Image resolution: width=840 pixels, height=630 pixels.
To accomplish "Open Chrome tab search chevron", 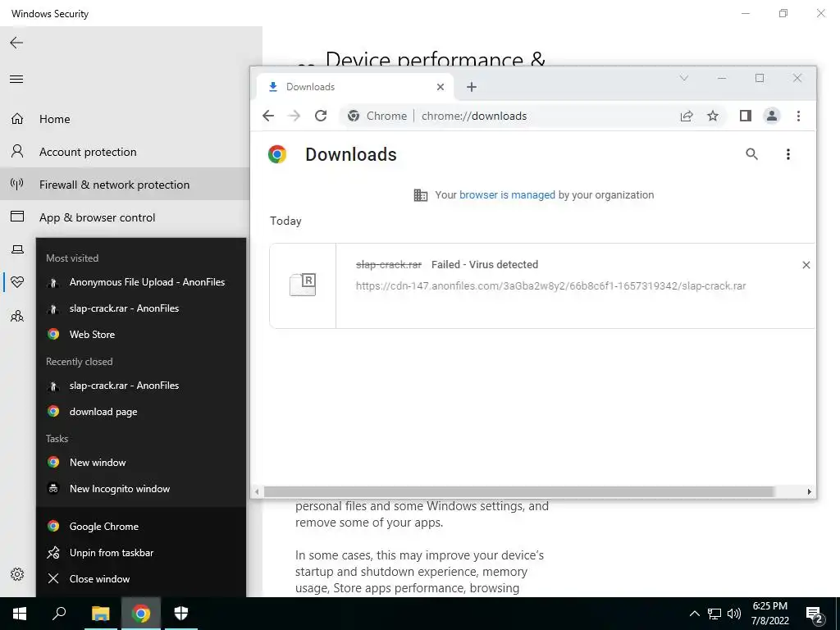I will (x=683, y=78).
